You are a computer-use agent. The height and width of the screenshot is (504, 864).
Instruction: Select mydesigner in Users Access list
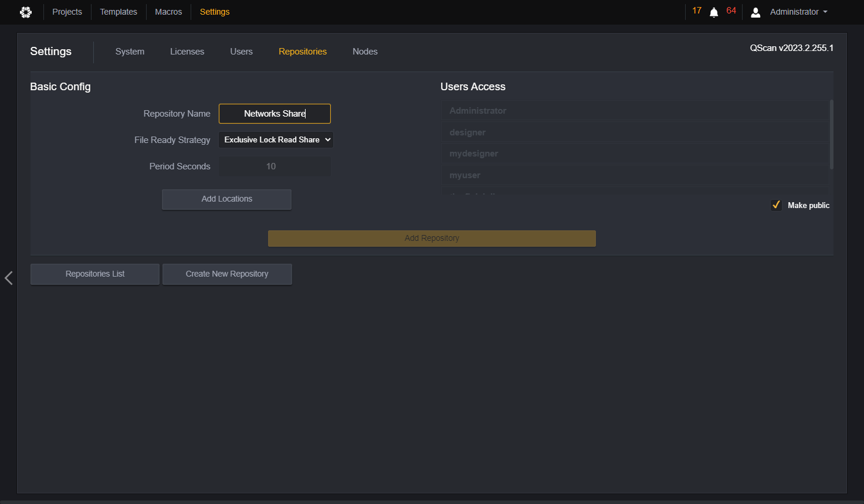tap(635, 154)
